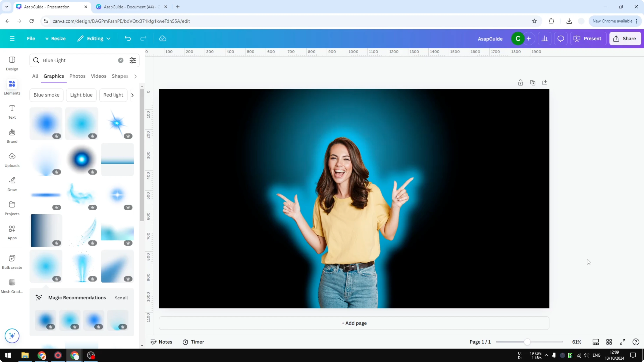Image resolution: width=644 pixels, height=362 pixels.
Task: Click the Present button
Action: coord(588,38)
